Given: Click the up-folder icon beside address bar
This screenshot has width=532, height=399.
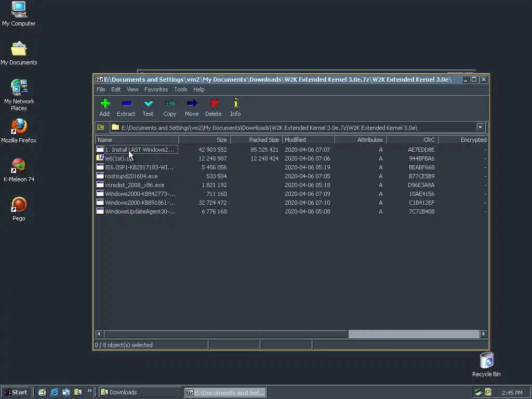Looking at the screenshot, I should coord(101,128).
